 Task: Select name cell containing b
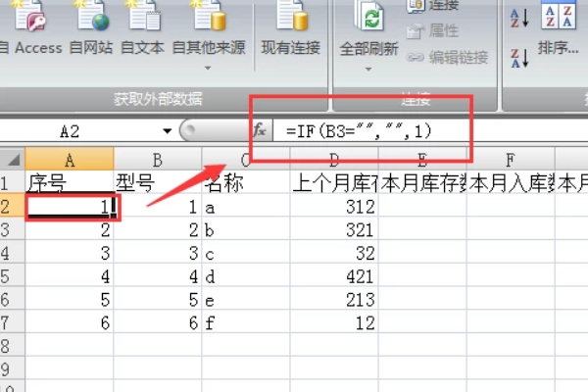coord(246,229)
